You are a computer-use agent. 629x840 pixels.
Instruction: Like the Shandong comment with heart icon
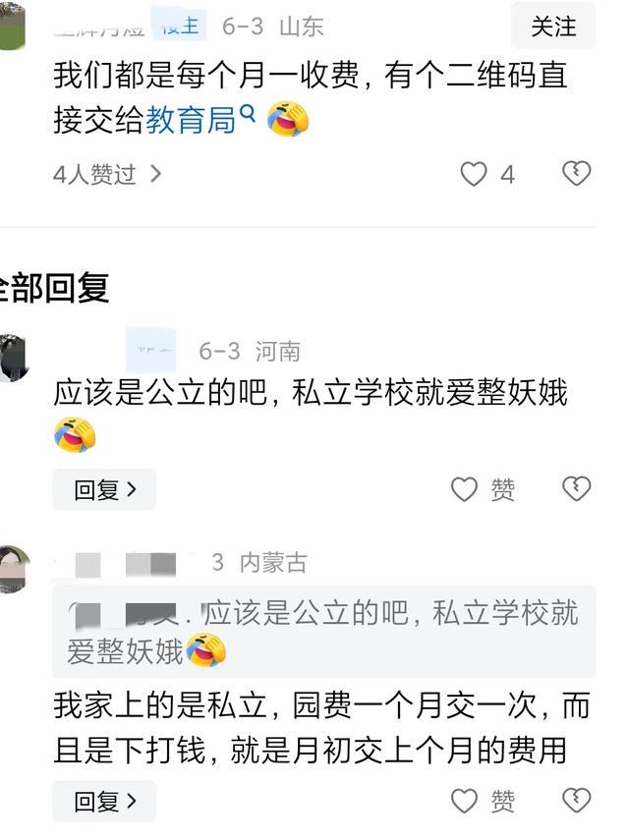pyautogui.click(x=474, y=174)
